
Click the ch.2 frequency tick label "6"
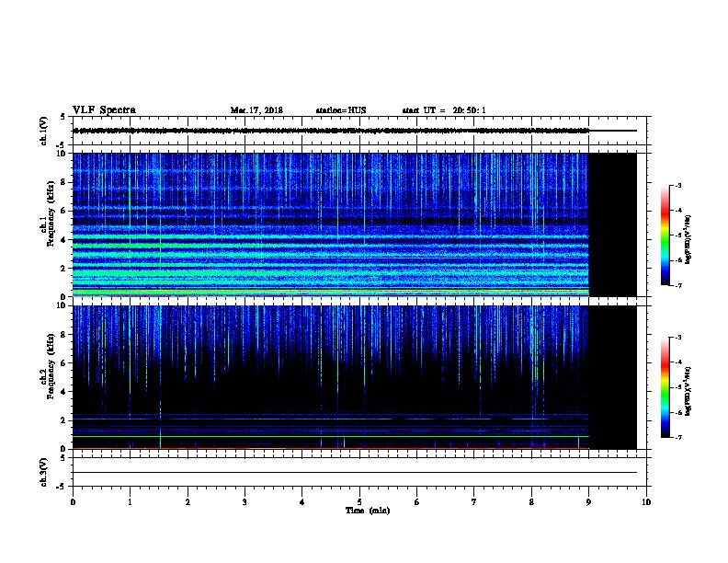63,363
